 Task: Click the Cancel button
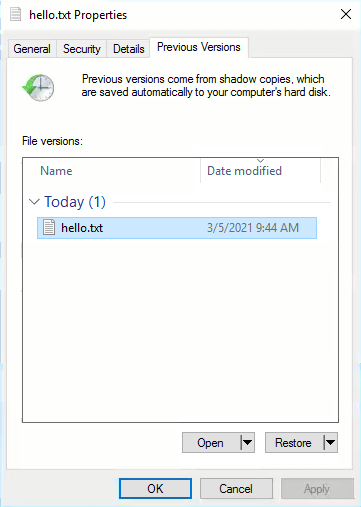(236, 489)
